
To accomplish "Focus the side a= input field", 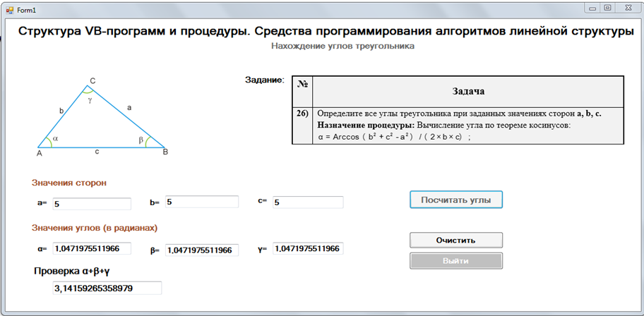I will 91,203.
